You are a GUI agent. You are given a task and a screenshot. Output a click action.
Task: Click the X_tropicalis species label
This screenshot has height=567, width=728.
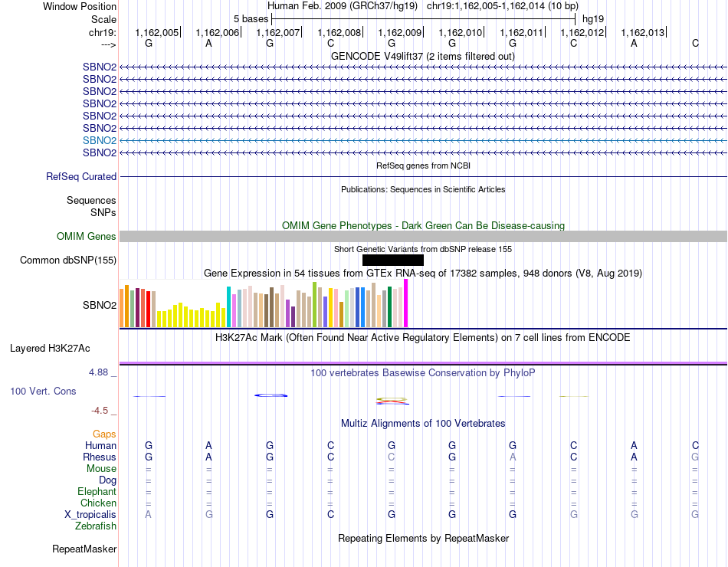(x=90, y=515)
